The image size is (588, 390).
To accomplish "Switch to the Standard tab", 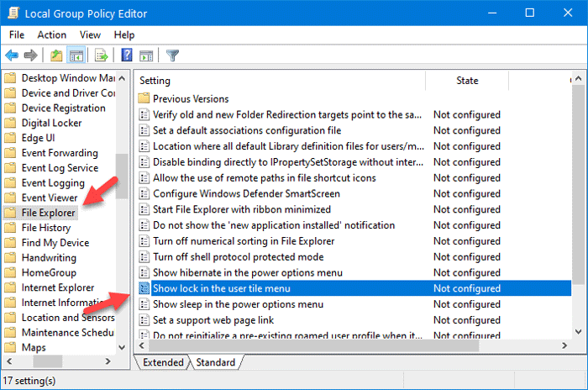I will pos(216,362).
